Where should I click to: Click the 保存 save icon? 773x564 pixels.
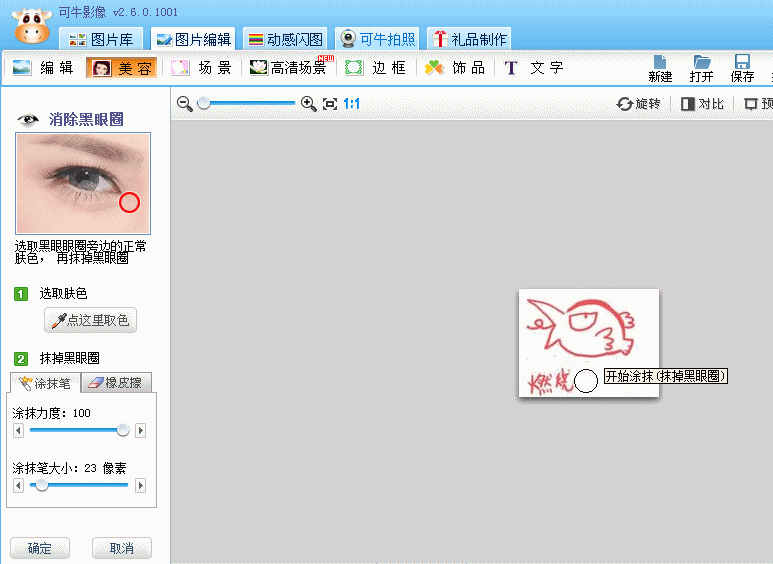[742, 69]
